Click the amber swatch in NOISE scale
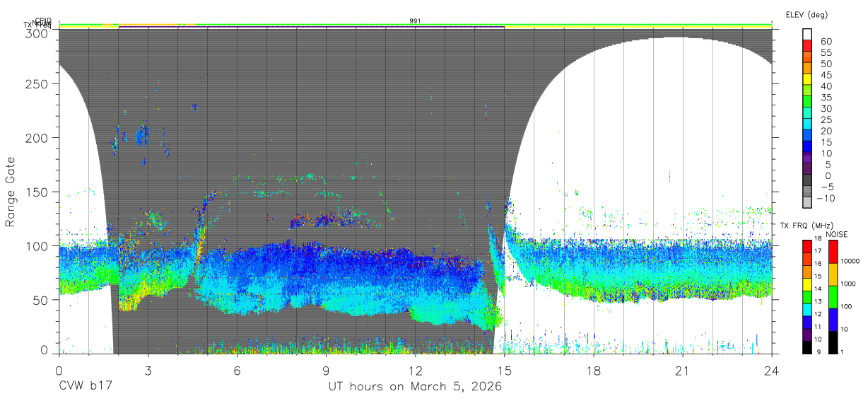This screenshot has height=401, width=868. (833, 274)
